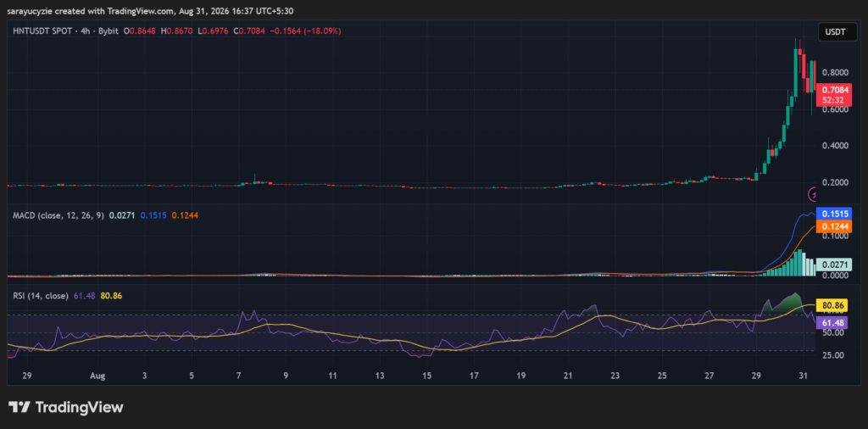The height and width of the screenshot is (429, 868).
Task: Click the 21 date label on time axis
Action: tap(568, 376)
